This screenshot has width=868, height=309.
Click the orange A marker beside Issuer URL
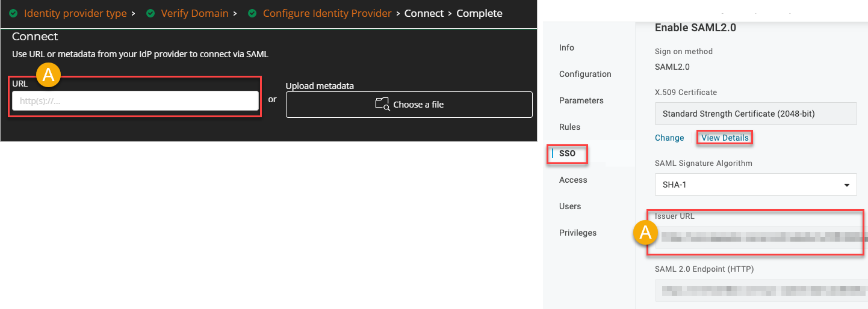(x=646, y=232)
